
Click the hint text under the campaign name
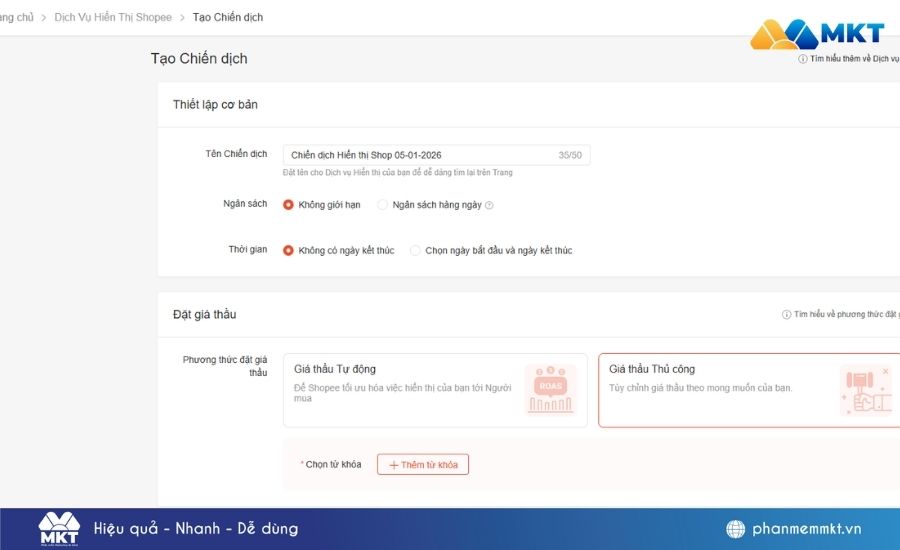pos(397,172)
